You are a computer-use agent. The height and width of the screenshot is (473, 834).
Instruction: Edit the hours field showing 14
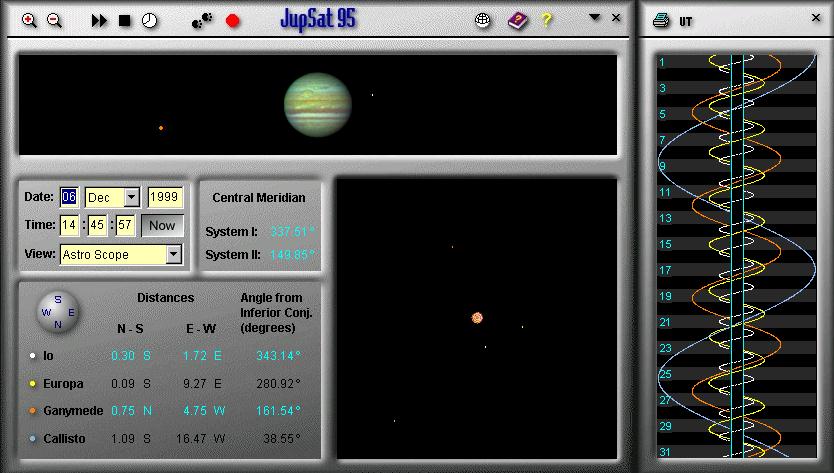pos(69,225)
